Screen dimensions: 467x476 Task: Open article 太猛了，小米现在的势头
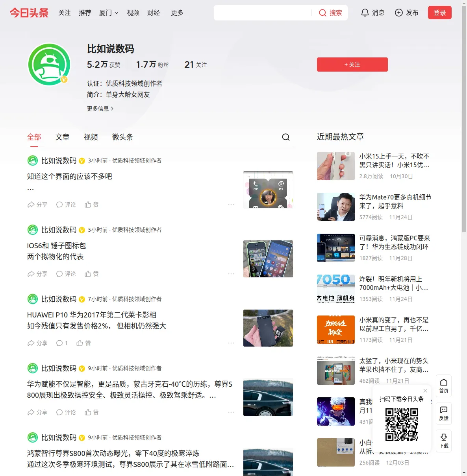click(x=394, y=365)
